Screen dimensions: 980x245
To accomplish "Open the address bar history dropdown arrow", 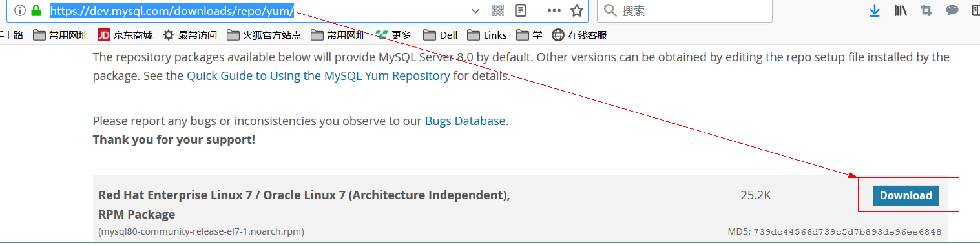I will (x=475, y=11).
